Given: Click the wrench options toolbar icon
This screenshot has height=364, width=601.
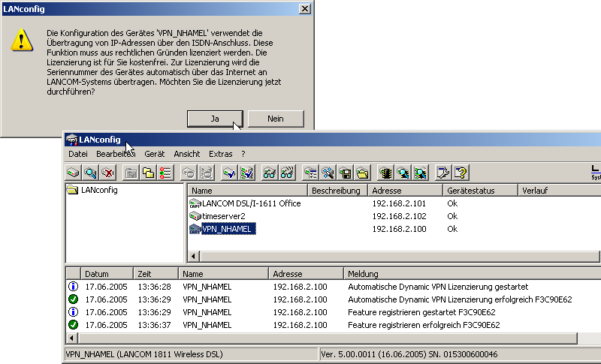Looking at the screenshot, I should (444, 173).
